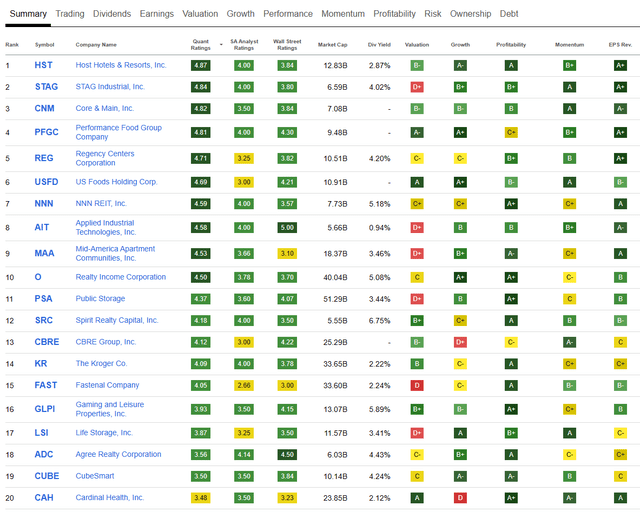The image size is (640, 512).
Task: Click NNN's A+ profitability grade badge
Action: pyautogui.click(x=511, y=204)
